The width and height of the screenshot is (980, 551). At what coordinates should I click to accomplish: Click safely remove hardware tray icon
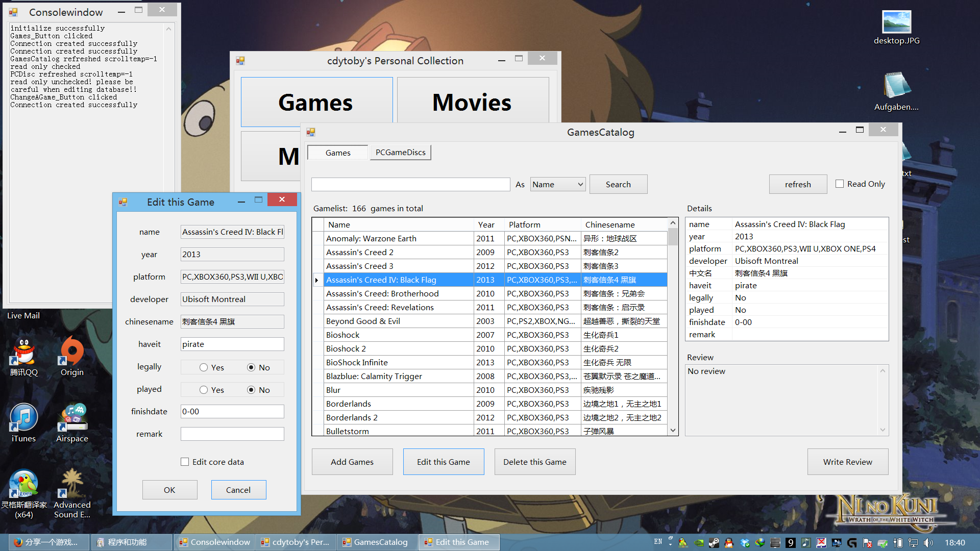[883, 543]
